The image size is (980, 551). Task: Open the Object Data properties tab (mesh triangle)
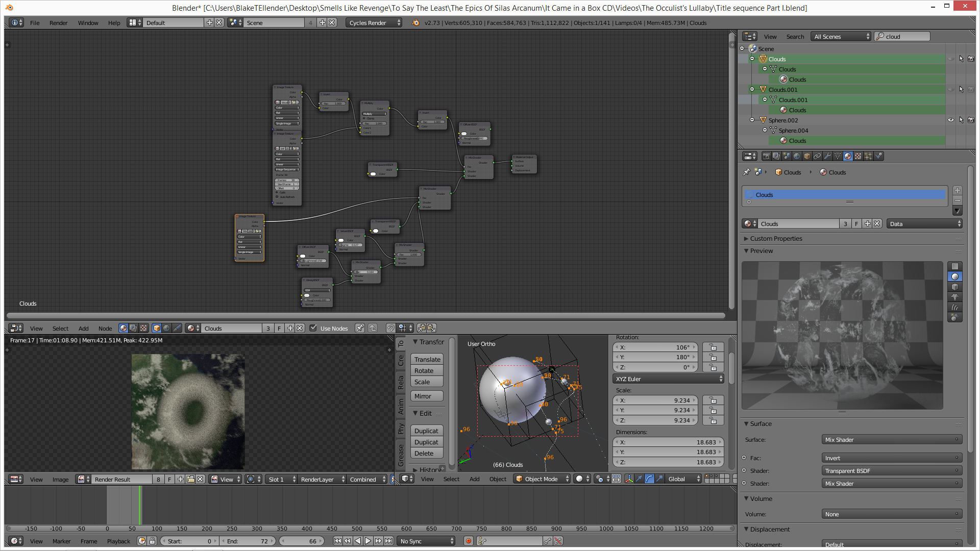click(x=838, y=156)
